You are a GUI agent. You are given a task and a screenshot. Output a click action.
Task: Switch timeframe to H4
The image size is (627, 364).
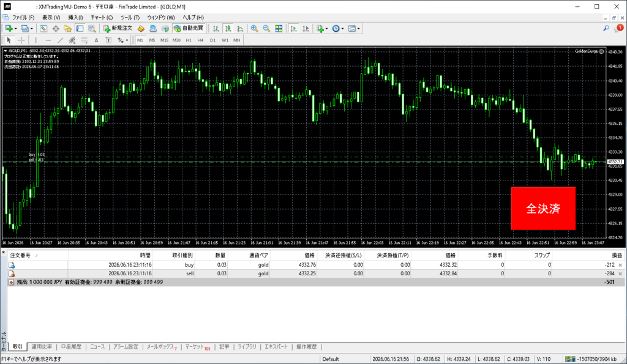point(200,40)
